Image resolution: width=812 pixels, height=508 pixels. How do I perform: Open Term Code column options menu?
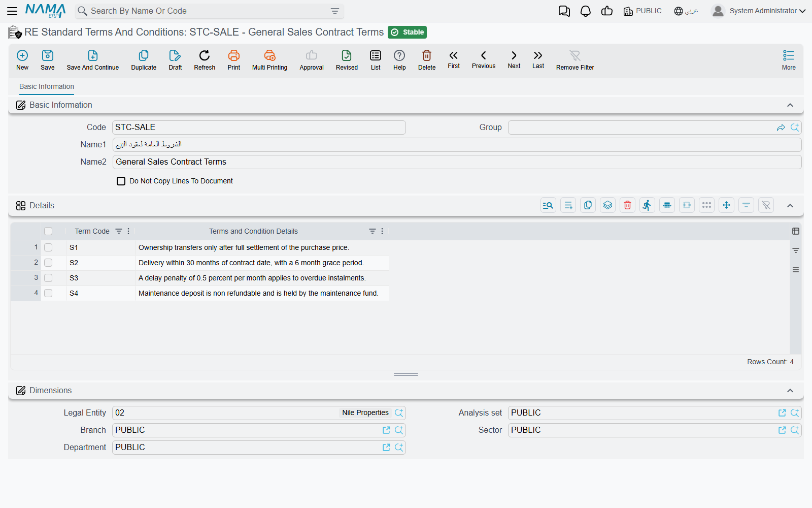coord(128,231)
